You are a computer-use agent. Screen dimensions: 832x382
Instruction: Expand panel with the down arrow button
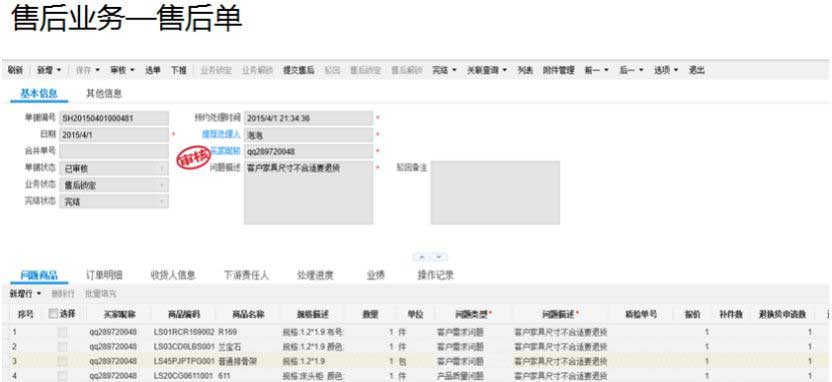pos(439,257)
